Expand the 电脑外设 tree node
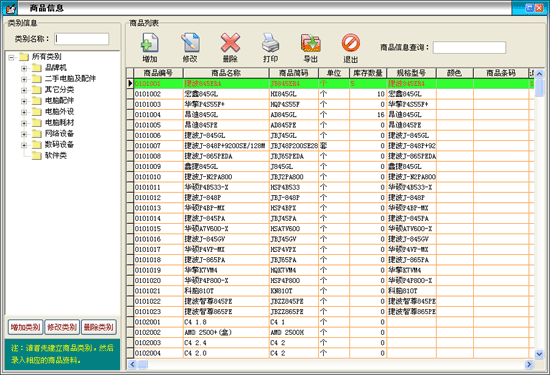Viewport: 550px width, 375px height. tap(24, 112)
